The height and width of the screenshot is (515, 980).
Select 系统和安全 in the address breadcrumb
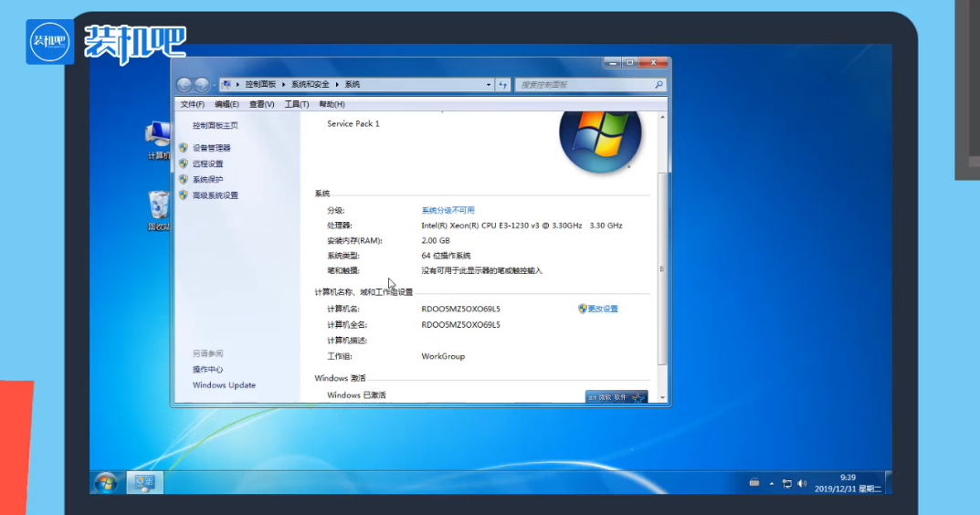[x=310, y=84]
